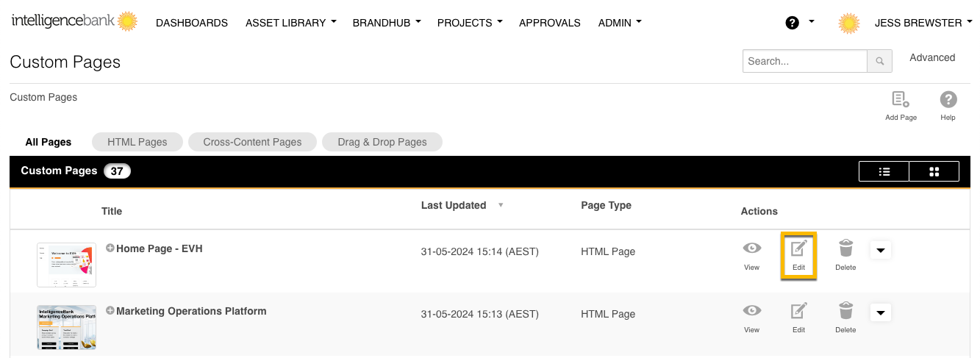Click the Add Page icon

tap(901, 100)
